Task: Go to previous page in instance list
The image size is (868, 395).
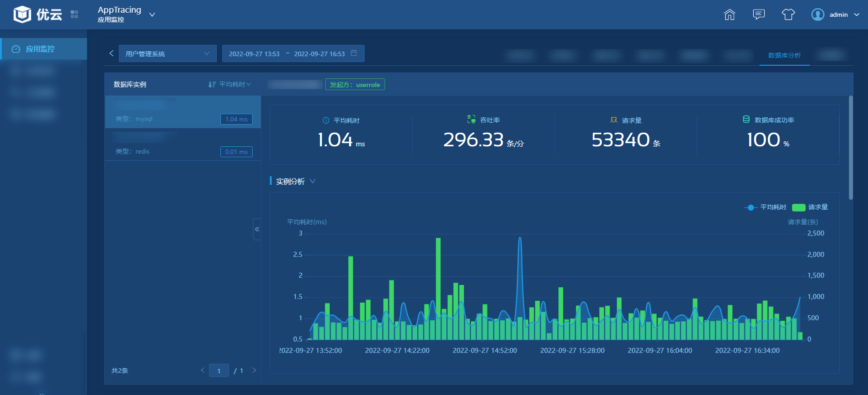Action: pyautogui.click(x=203, y=370)
